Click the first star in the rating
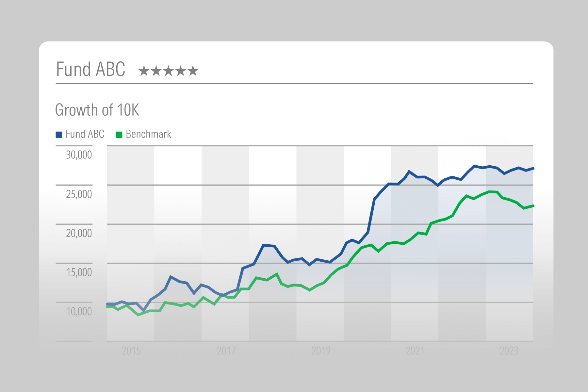 coord(144,71)
